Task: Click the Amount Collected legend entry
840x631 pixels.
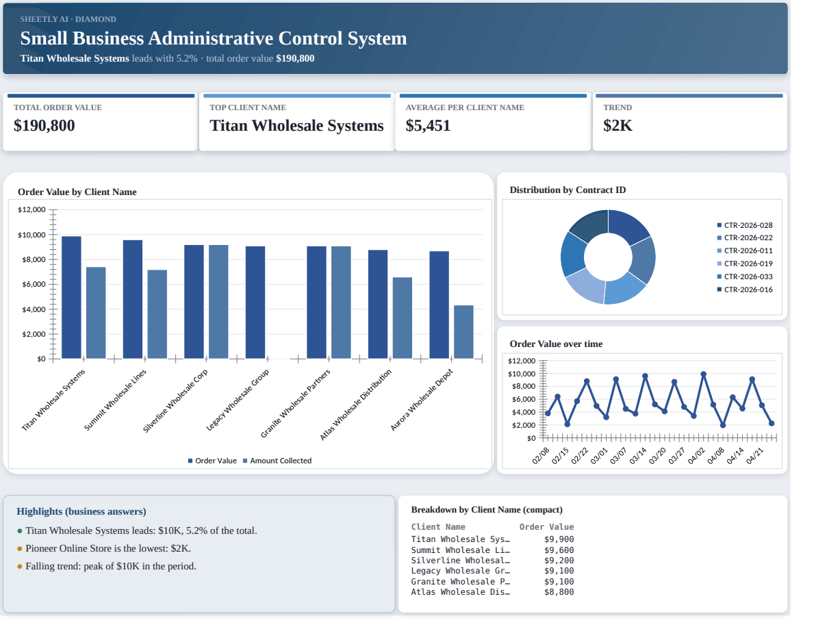Action: pos(277,461)
